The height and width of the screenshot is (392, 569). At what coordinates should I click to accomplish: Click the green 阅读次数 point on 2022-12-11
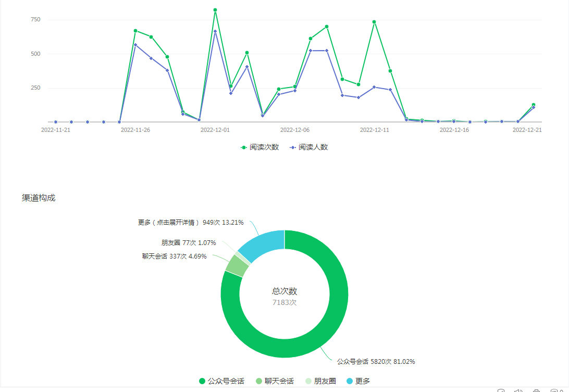coord(374,22)
